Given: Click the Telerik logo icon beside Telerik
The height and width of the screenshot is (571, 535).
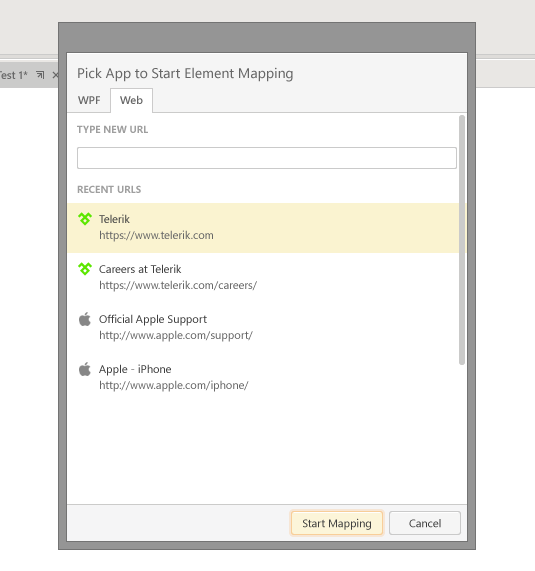Looking at the screenshot, I should pyautogui.click(x=84, y=219).
